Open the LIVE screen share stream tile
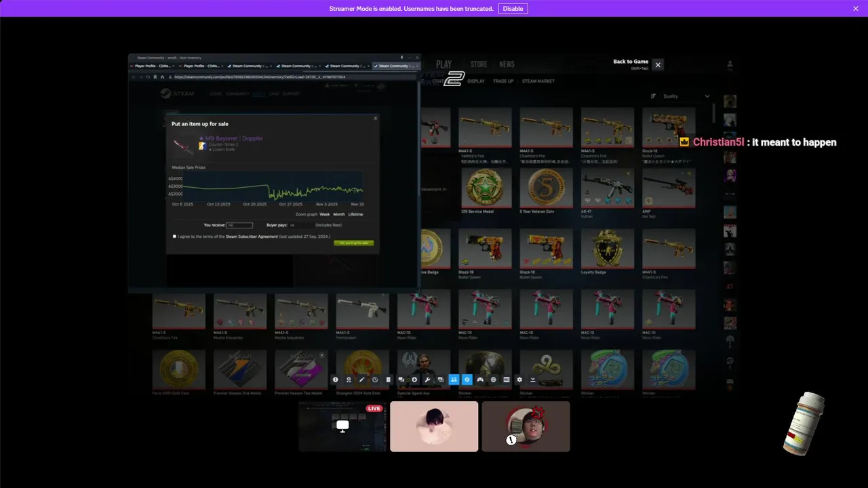The width and height of the screenshot is (868, 488). click(x=342, y=426)
